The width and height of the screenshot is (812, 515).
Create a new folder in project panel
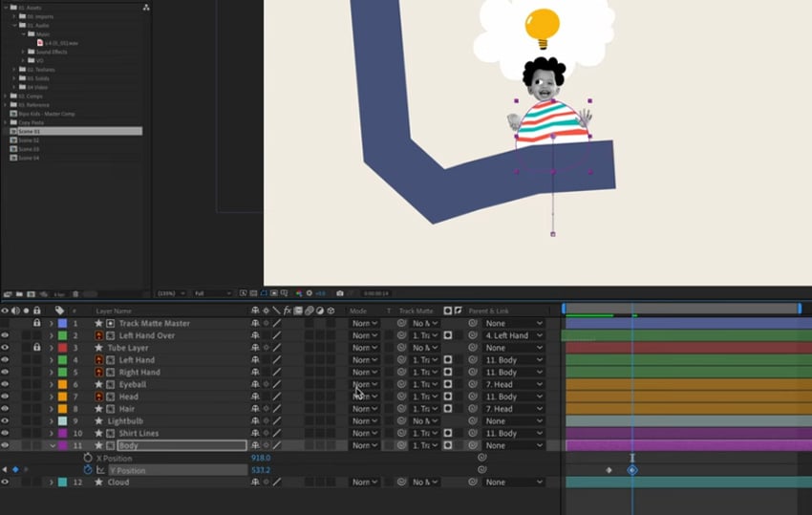pos(19,293)
